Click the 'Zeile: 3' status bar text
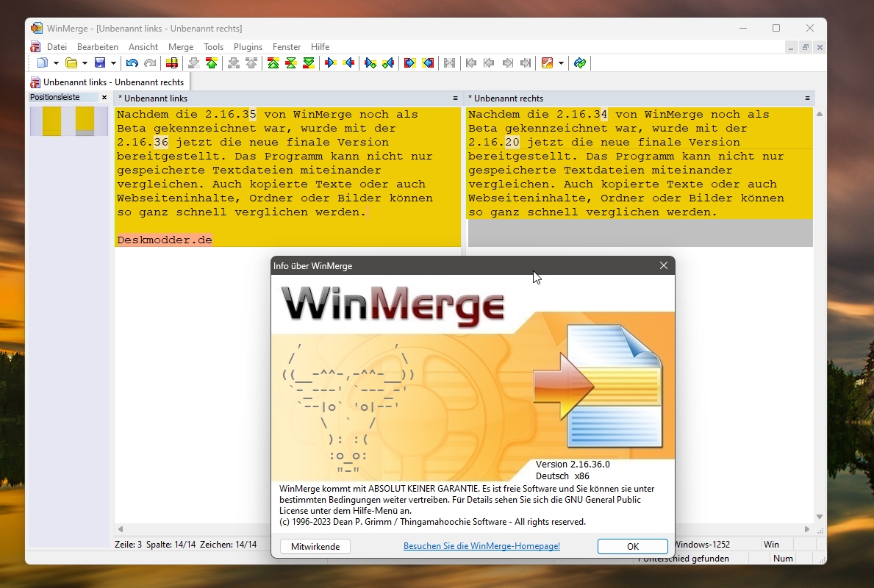The width and height of the screenshot is (874, 588). click(128, 545)
